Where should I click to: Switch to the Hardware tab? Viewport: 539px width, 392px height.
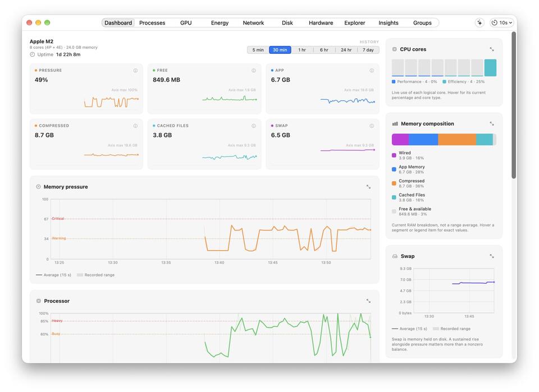321,22
